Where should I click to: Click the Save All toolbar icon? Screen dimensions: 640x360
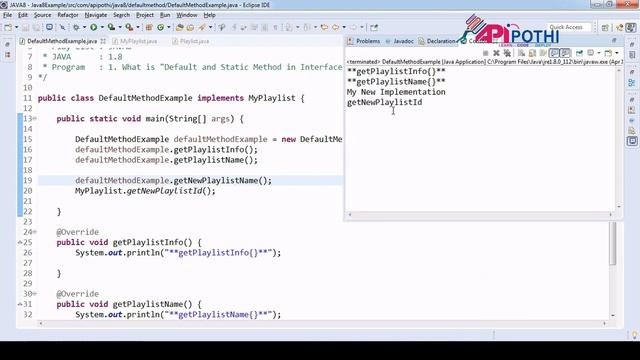36,27
